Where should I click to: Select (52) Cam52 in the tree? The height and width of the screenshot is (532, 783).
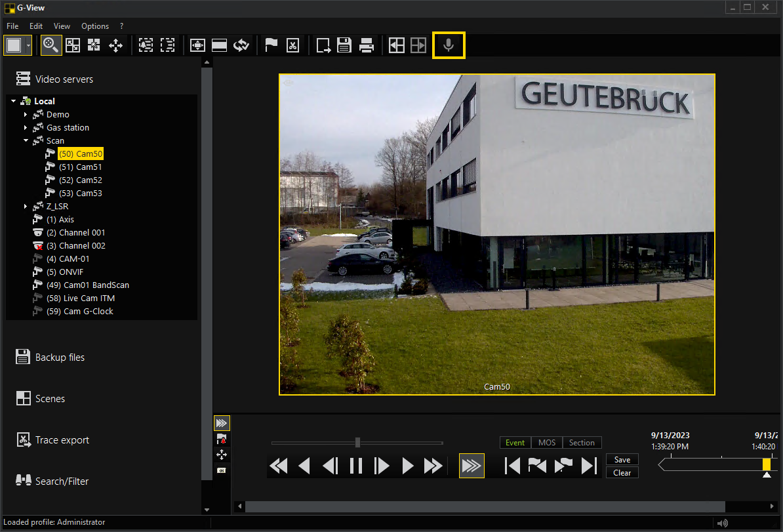click(x=80, y=180)
